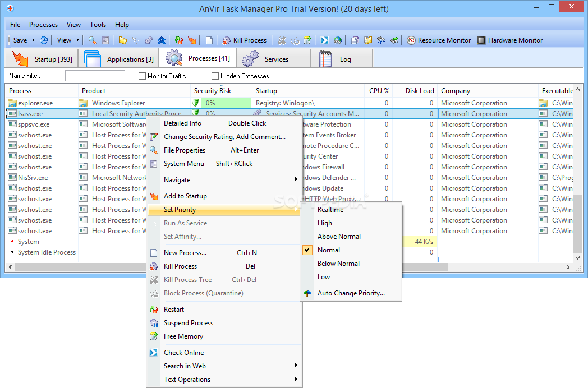Tick the Hidden Processes checkbox
Screen dimensions: 588x388
(x=215, y=76)
